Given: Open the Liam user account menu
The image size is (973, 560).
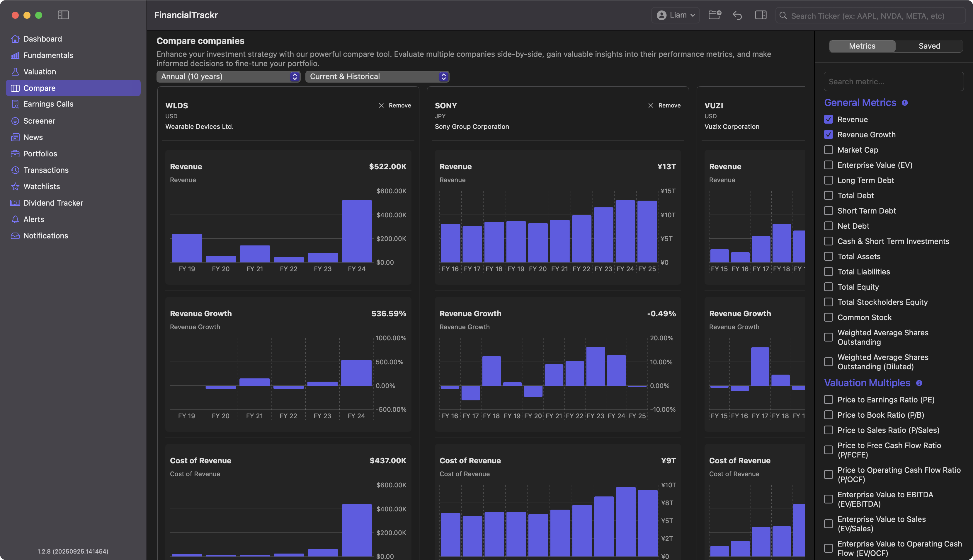Looking at the screenshot, I should pyautogui.click(x=676, y=15).
